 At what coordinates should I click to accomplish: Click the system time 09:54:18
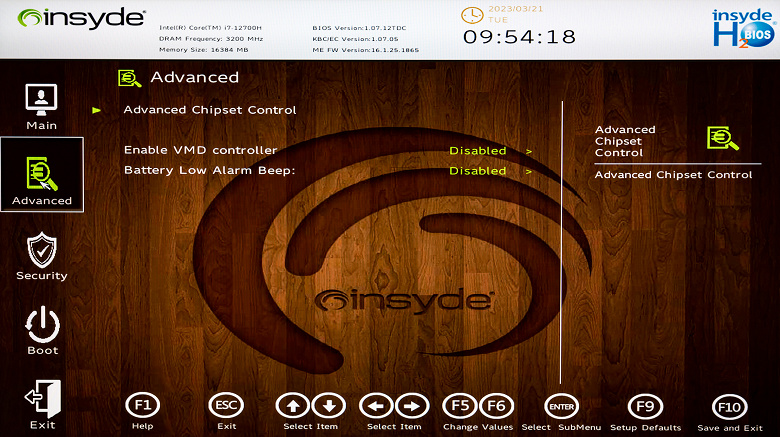[519, 37]
